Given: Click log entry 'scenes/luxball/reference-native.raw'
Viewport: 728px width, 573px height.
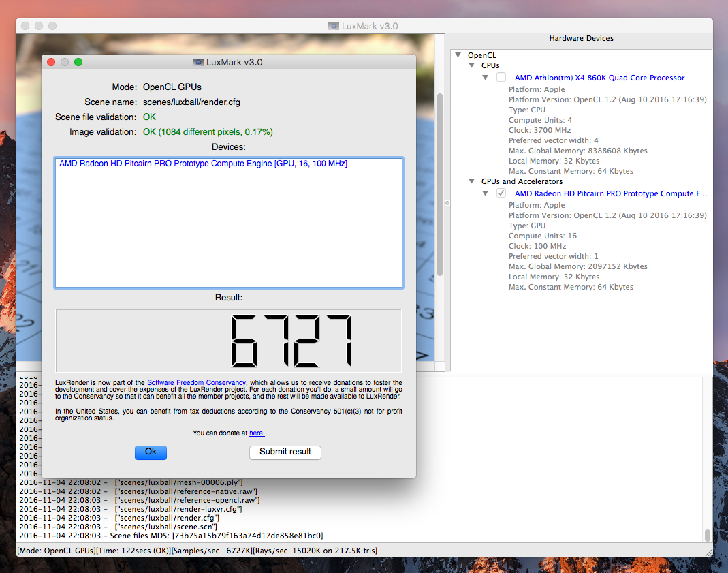Looking at the screenshot, I should tap(138, 491).
